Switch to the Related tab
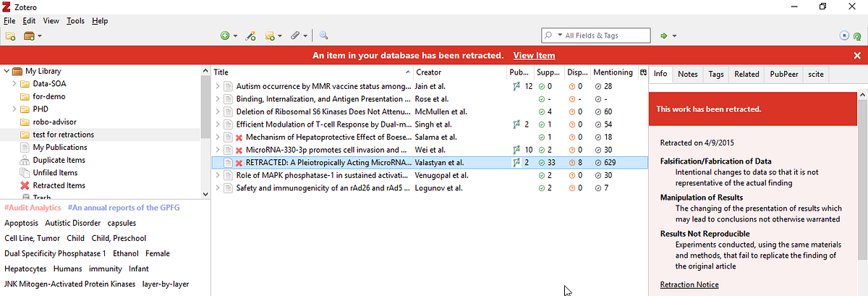This screenshot has height=296, width=868. [x=746, y=74]
